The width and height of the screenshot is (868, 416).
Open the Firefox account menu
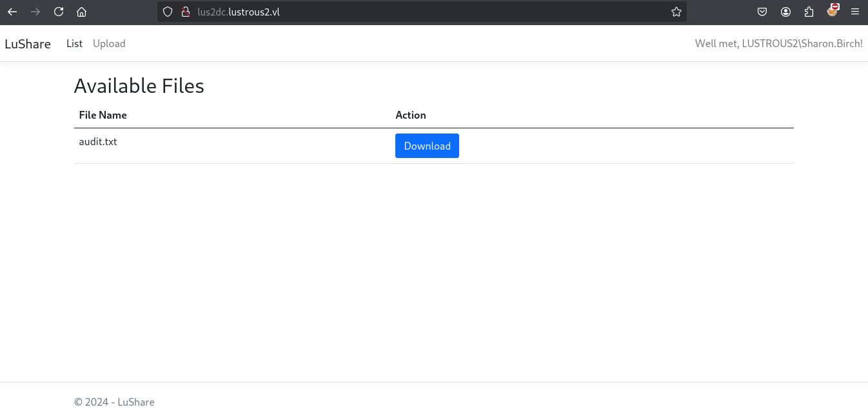[x=785, y=12]
